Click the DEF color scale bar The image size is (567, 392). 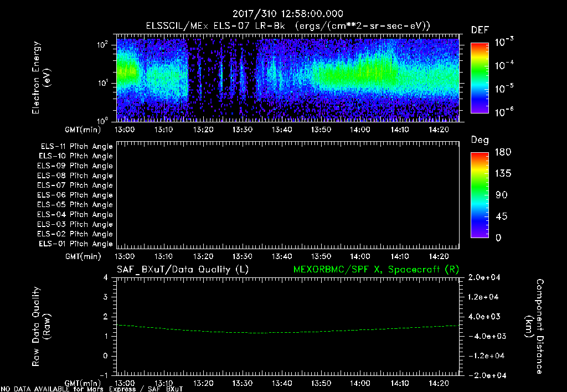(480, 78)
